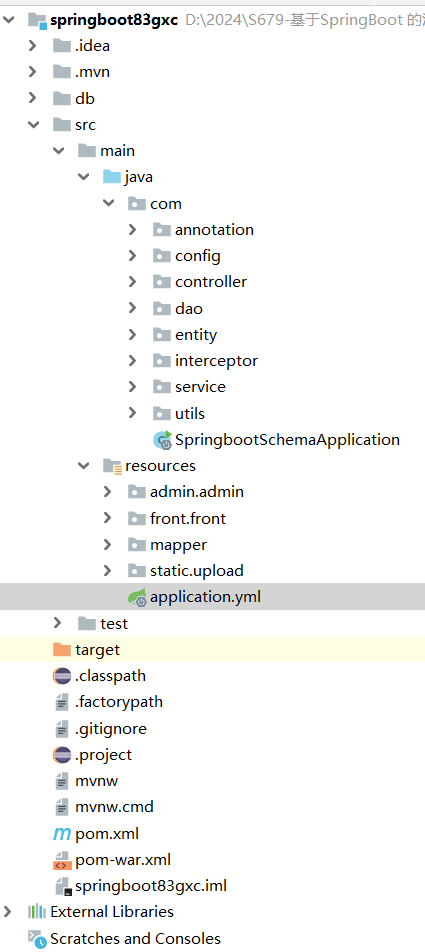Image resolution: width=425 pixels, height=952 pixels.
Task: Click the pom.xml Maven icon
Action: coord(62,834)
